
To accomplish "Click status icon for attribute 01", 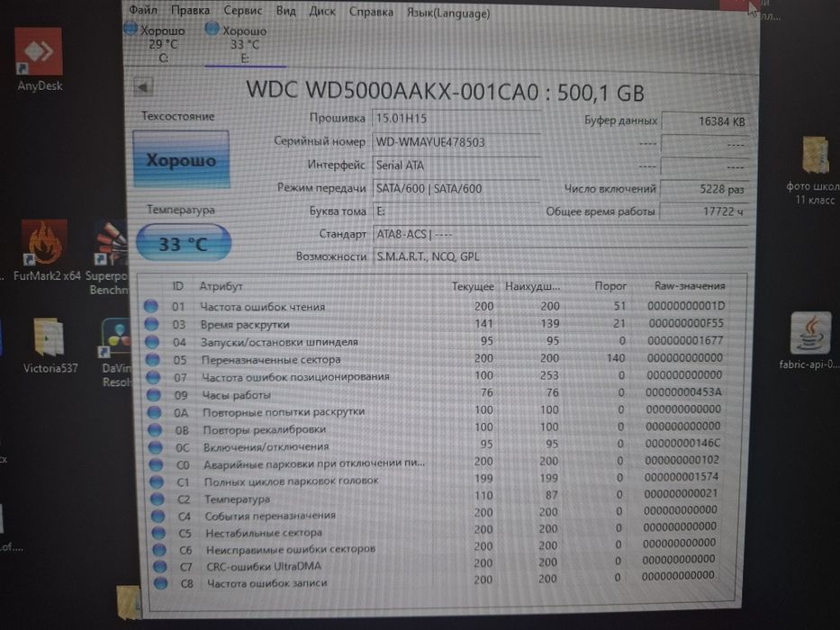I will tap(151, 306).
